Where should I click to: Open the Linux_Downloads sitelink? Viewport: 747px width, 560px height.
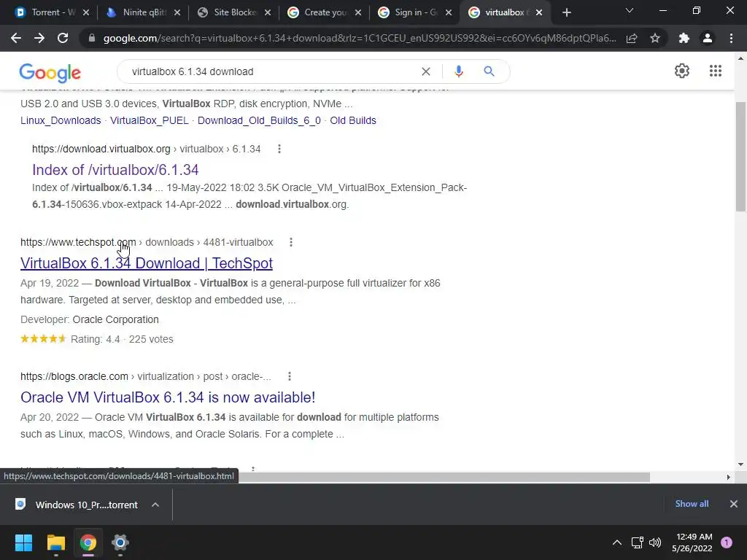point(61,120)
